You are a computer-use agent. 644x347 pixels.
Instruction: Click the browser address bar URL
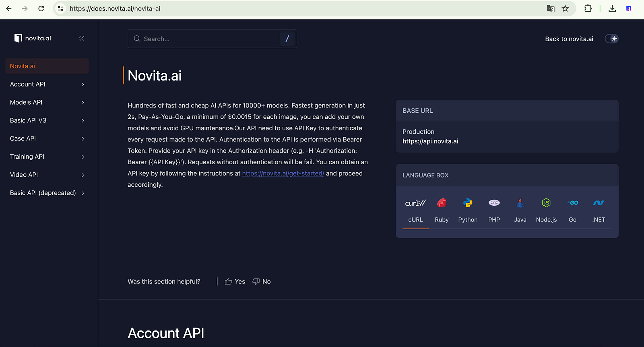coord(115,8)
